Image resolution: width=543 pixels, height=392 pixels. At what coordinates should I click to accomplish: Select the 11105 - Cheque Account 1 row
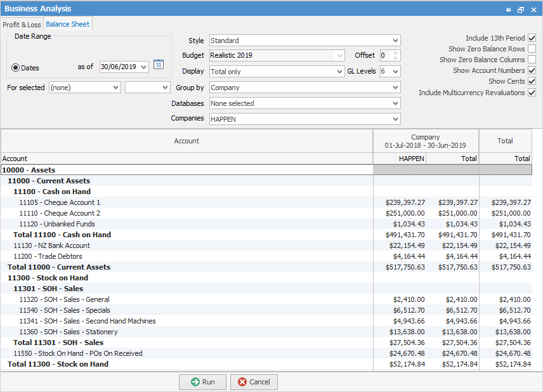coord(60,202)
